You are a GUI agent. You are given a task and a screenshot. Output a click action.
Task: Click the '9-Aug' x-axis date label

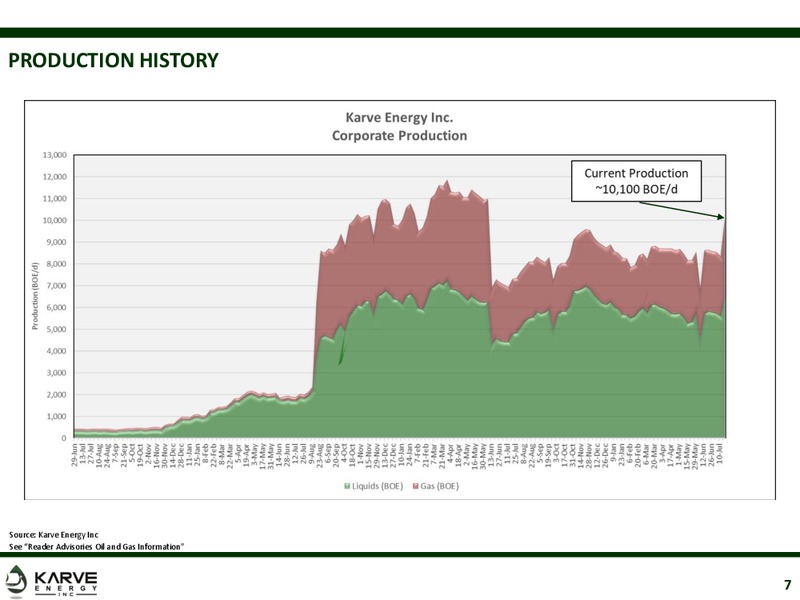point(312,453)
